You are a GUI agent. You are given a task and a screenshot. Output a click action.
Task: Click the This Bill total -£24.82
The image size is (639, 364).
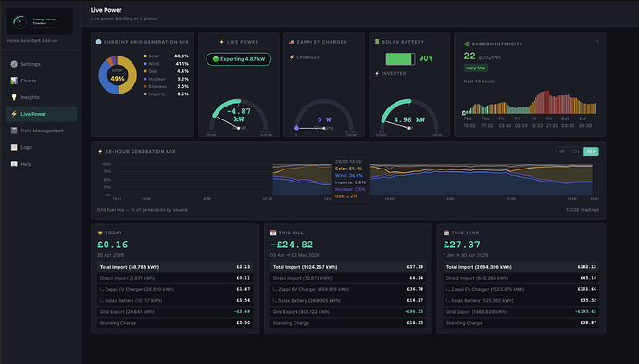pyautogui.click(x=292, y=245)
